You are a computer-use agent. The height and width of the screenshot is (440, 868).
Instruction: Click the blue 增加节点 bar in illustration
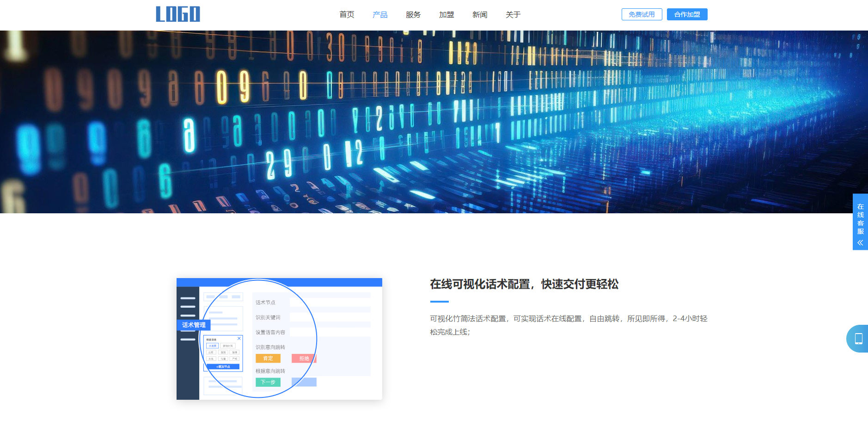click(223, 367)
